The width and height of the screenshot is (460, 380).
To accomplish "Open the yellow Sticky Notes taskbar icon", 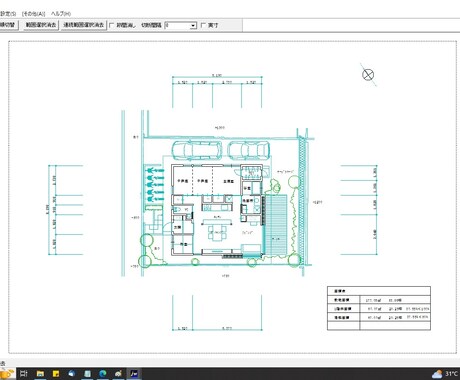I will pos(56,374).
